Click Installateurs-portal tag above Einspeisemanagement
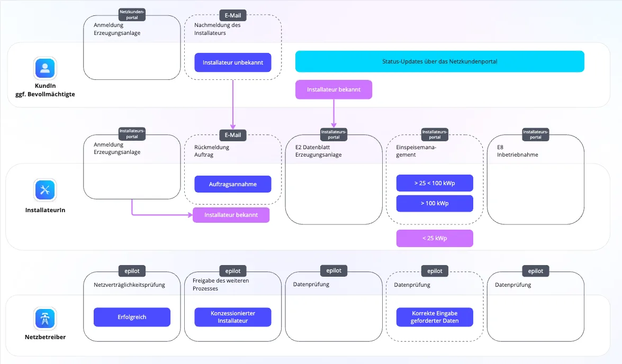Image resolution: width=622 pixels, height=364 pixels. pos(435,134)
